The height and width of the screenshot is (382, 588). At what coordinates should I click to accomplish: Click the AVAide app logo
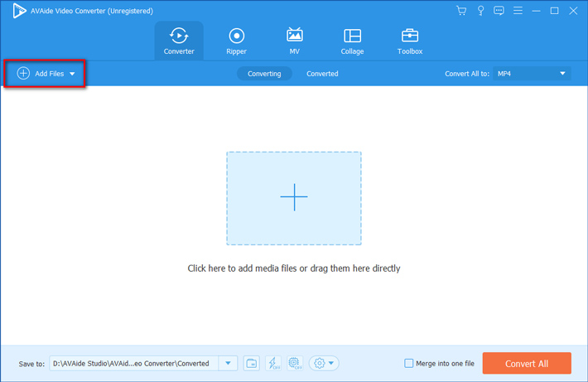19,10
